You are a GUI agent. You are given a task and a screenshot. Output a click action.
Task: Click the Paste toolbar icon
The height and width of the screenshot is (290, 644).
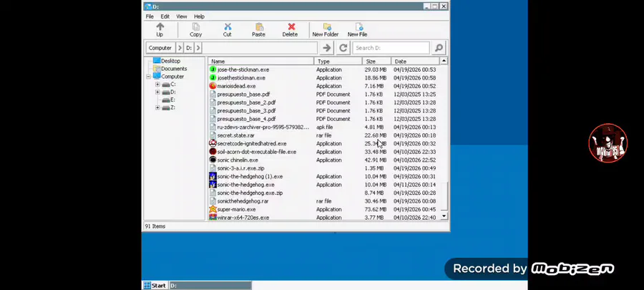point(259,27)
